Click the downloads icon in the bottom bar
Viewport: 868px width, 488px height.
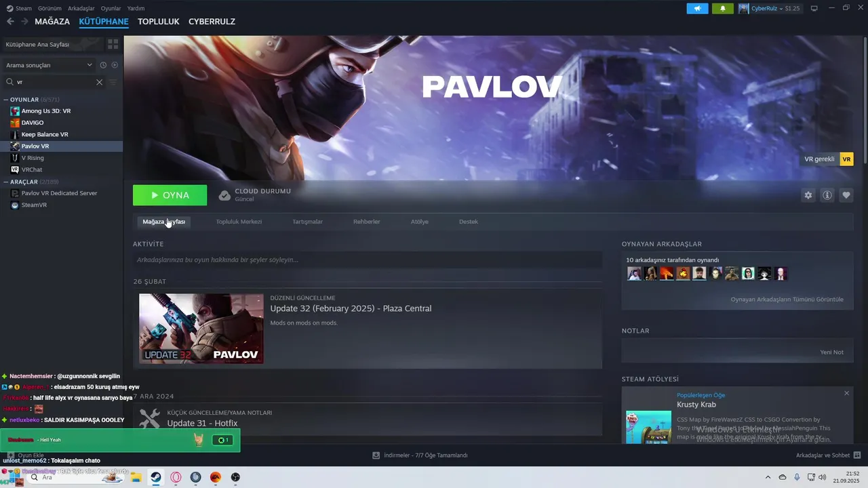pyautogui.click(x=376, y=455)
